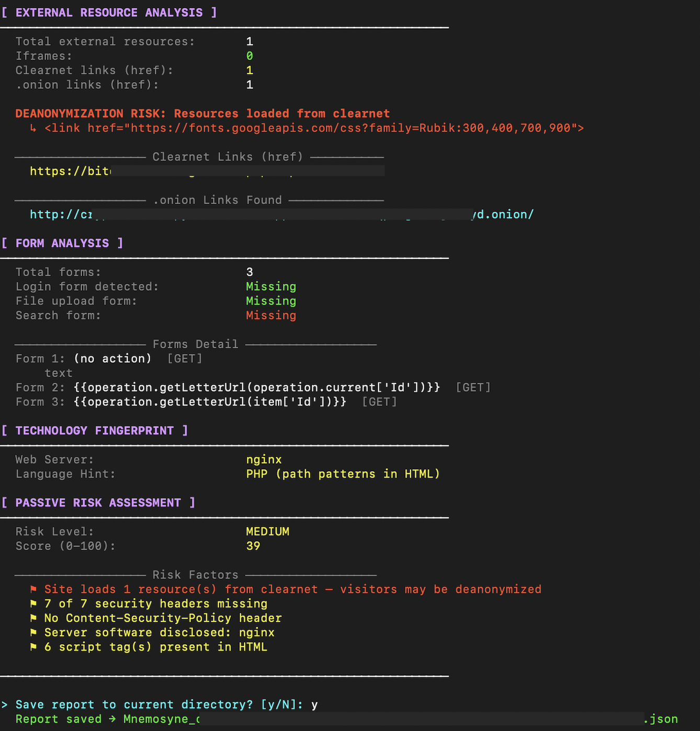700x731 pixels.
Task: Open the redacted .onion http link
Action: point(282,214)
